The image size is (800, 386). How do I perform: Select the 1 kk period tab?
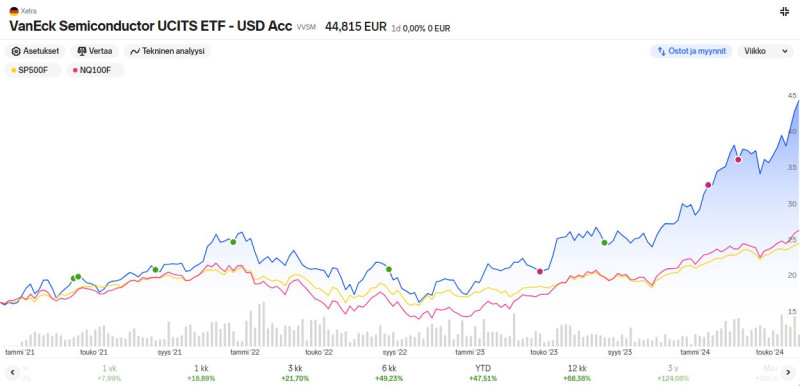(x=201, y=373)
